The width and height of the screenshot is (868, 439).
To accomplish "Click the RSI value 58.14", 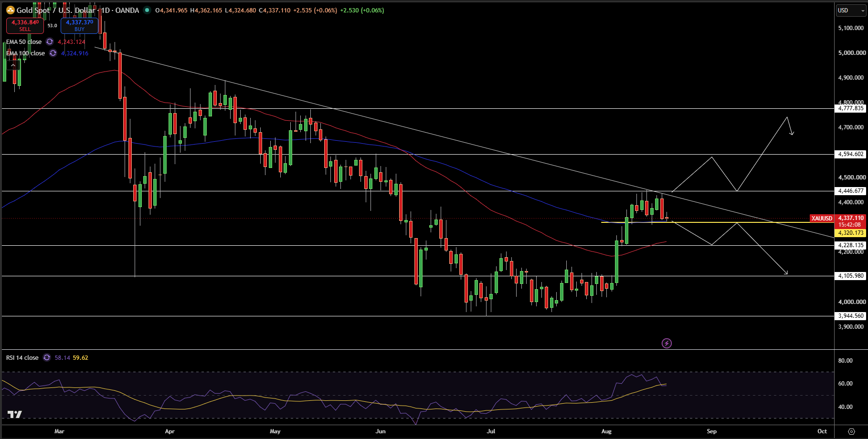I will [x=63, y=358].
